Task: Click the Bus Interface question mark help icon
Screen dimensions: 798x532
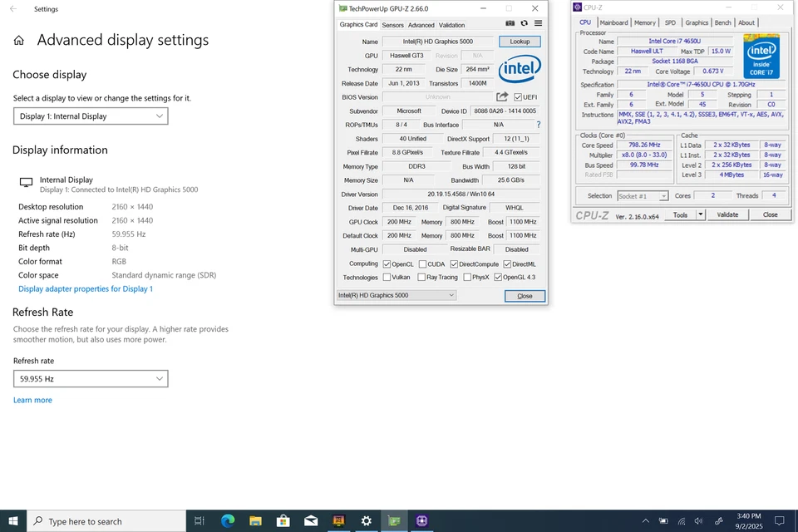Action: [x=537, y=125]
